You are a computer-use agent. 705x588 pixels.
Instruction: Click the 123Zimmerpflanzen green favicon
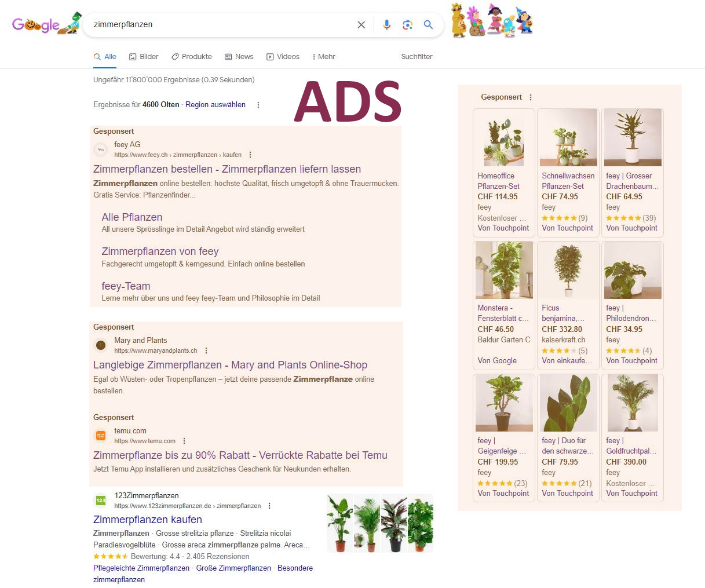pos(101,501)
